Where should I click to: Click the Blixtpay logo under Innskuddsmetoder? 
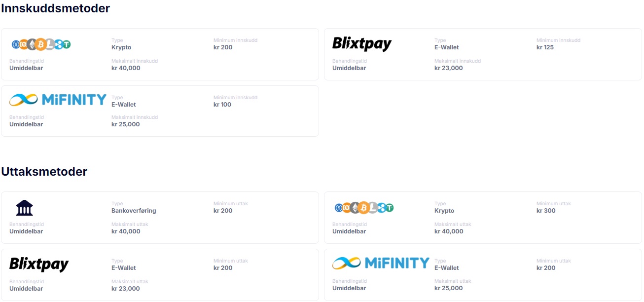361,44
